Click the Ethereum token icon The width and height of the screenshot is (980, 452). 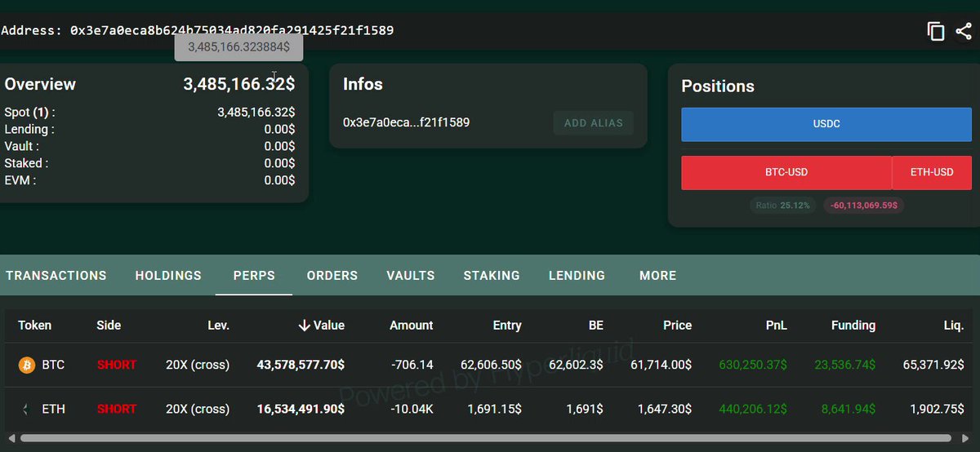pos(27,409)
